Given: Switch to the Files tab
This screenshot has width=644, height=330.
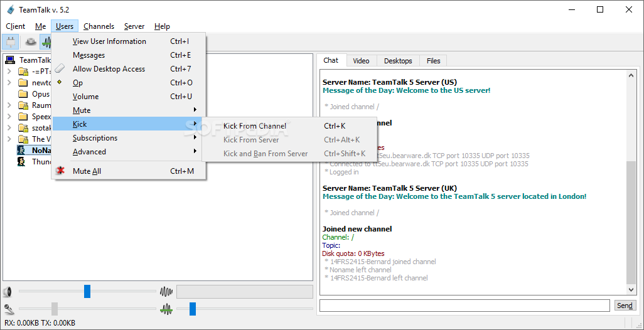Looking at the screenshot, I should [433, 61].
